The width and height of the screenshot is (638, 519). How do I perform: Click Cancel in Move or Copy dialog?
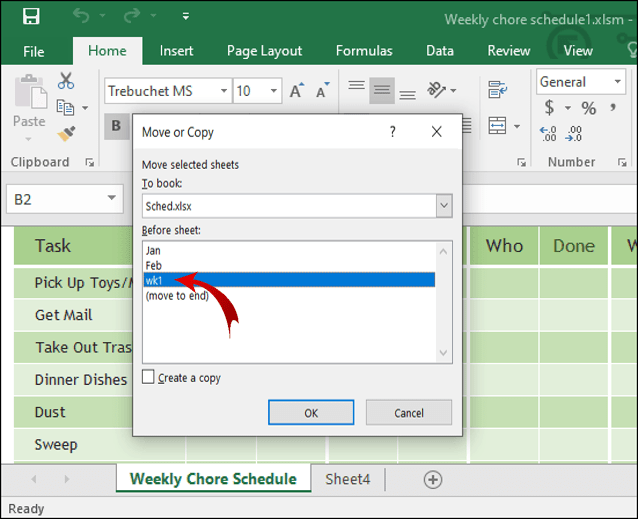click(x=409, y=413)
